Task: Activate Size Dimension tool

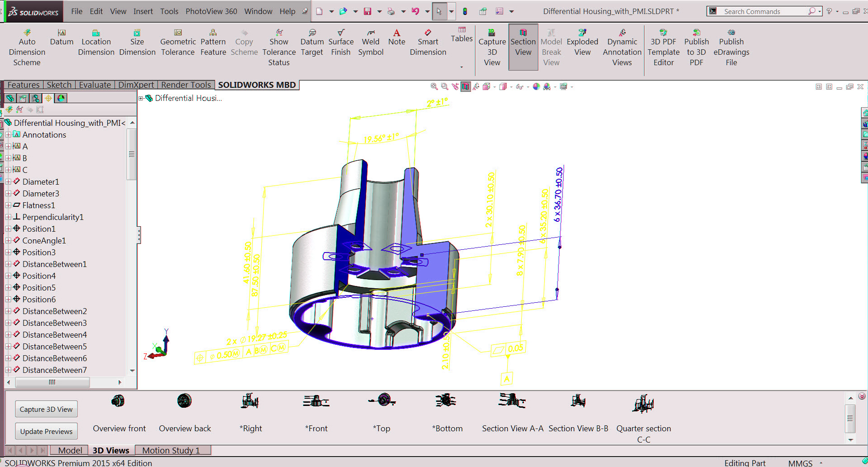Action: click(x=137, y=42)
